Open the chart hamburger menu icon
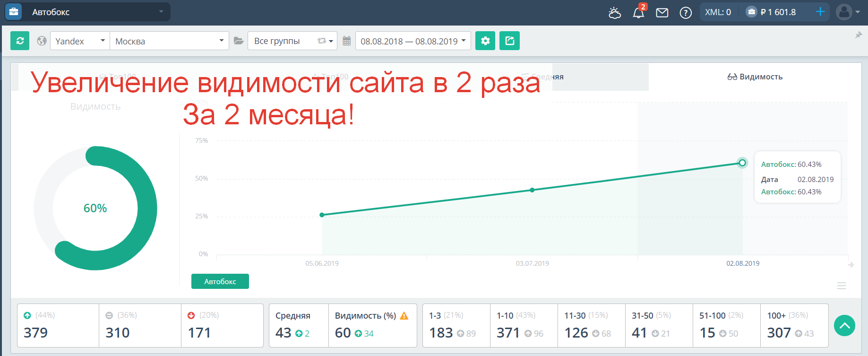Screen dimensions: 868x356 pos(842,286)
